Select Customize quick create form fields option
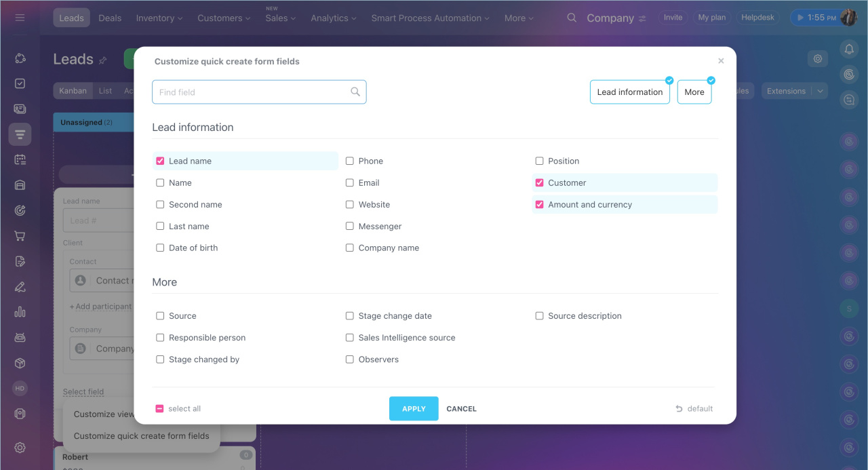 (141, 436)
